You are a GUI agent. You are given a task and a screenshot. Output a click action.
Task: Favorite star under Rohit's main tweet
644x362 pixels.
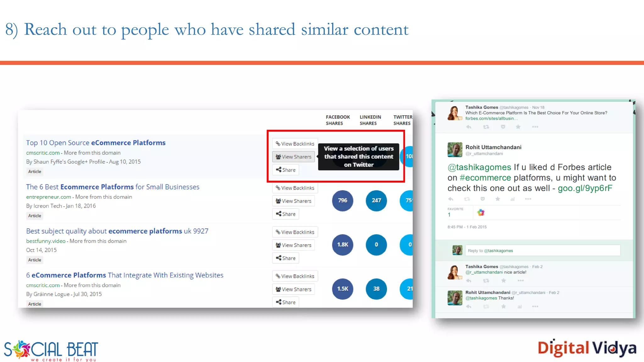point(497,199)
